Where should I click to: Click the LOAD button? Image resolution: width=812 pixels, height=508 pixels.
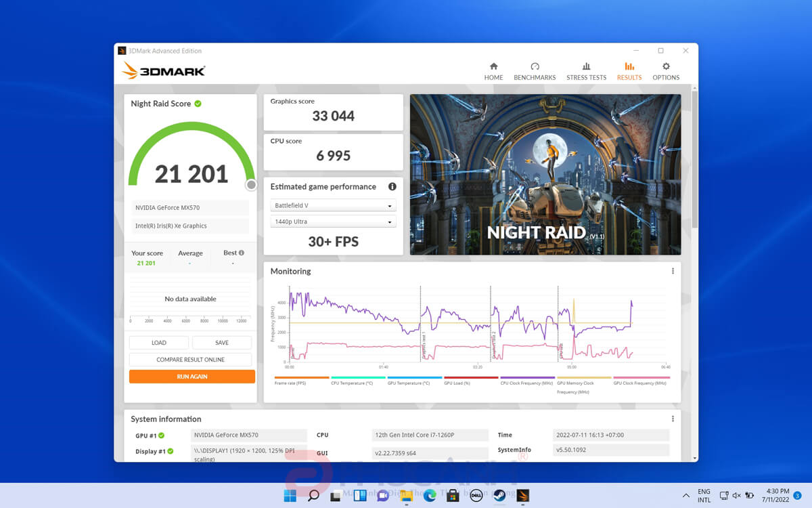(x=159, y=343)
